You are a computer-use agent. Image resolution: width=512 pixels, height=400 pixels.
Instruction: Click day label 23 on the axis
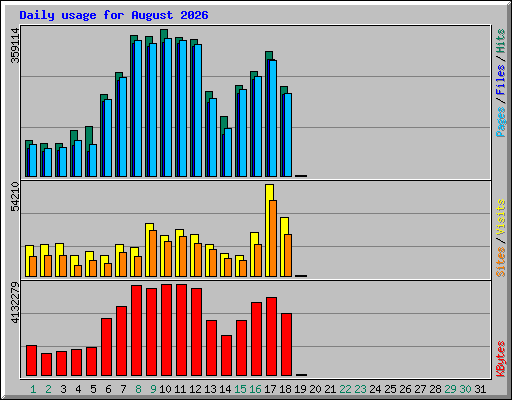pos(360,389)
